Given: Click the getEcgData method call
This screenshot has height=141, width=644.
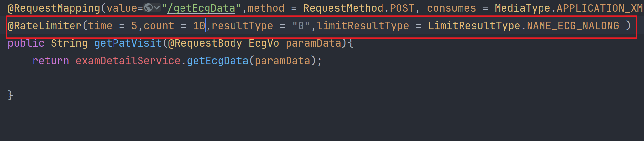Looking at the screenshot, I should click(218, 61).
